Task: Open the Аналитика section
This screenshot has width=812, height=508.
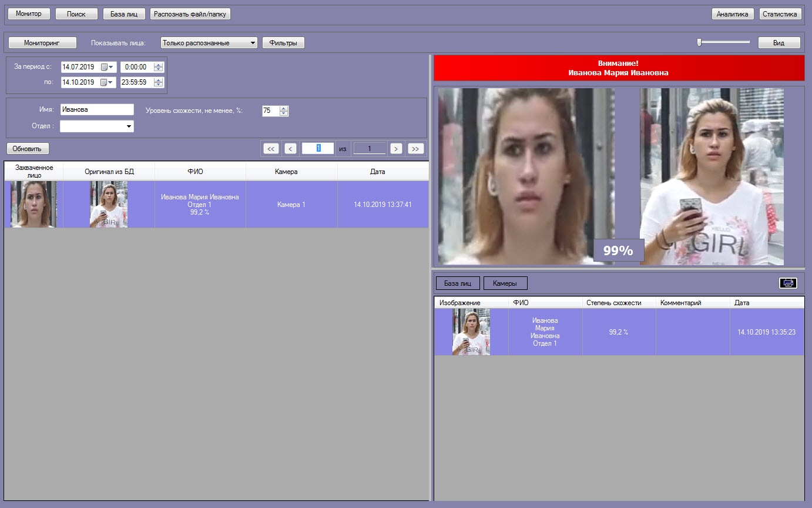Action: [733, 14]
